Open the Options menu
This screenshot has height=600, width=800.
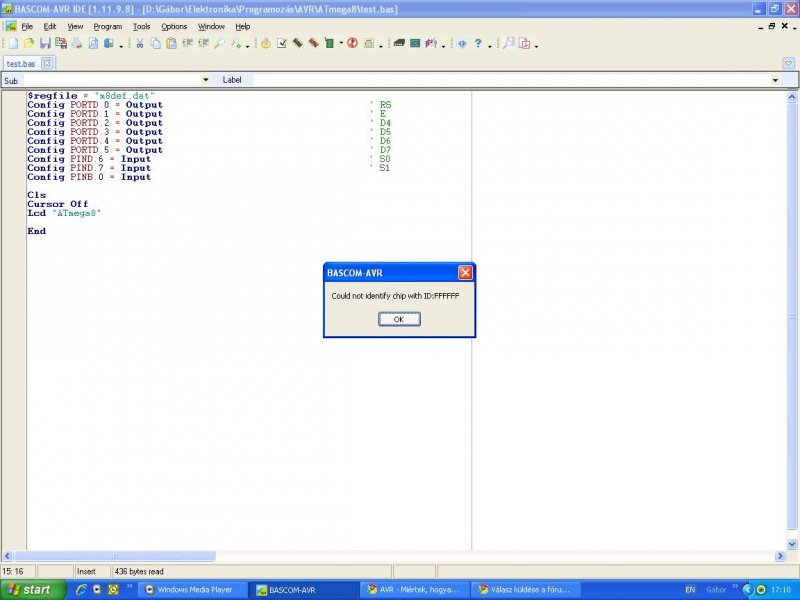pos(174,27)
